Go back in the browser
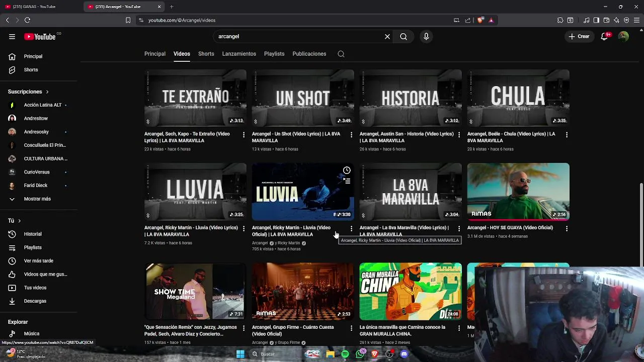The image size is (644, 362). (x=7, y=20)
